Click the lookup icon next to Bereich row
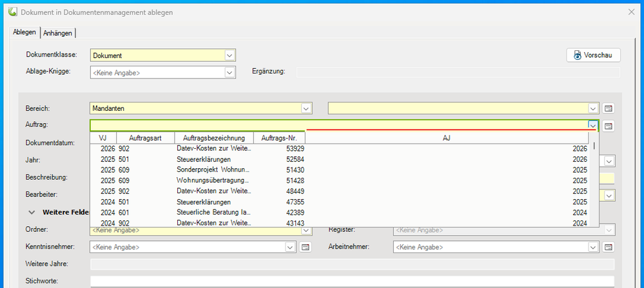 609,108
